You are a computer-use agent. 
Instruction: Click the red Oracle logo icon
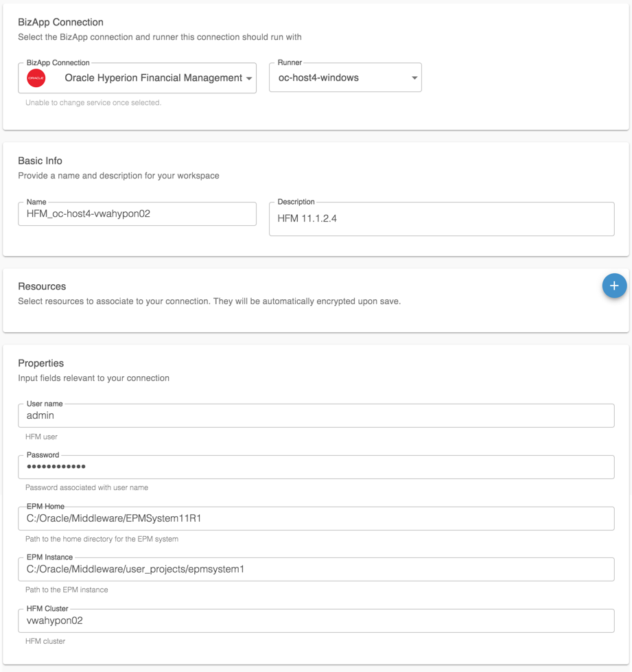tap(36, 78)
